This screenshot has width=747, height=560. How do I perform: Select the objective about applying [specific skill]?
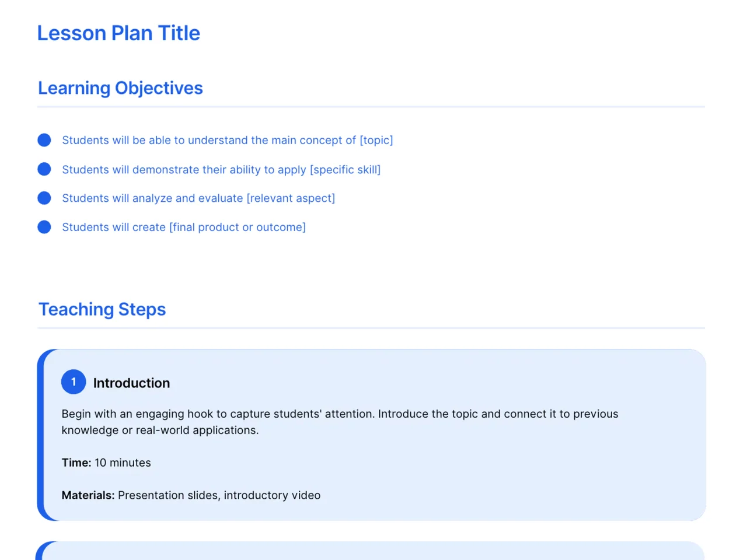221,170
